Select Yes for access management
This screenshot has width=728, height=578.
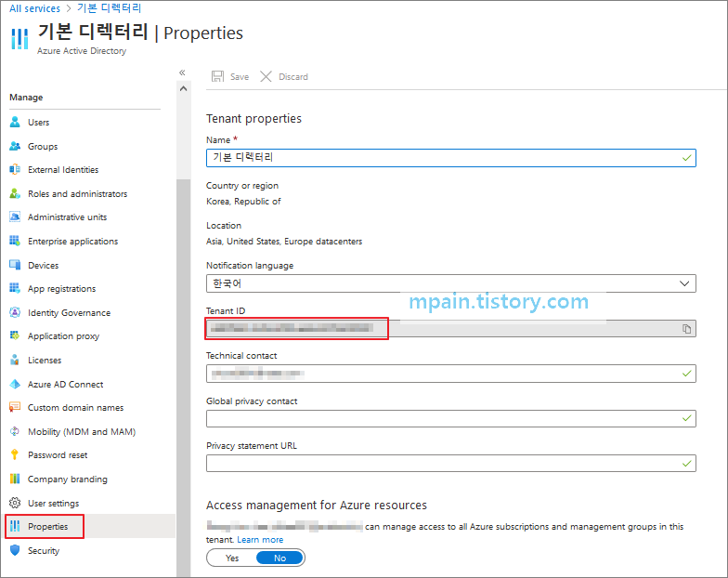232,558
